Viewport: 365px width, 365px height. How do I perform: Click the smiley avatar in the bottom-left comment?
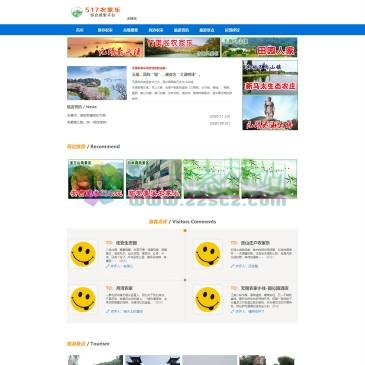pyautogui.click(x=83, y=299)
